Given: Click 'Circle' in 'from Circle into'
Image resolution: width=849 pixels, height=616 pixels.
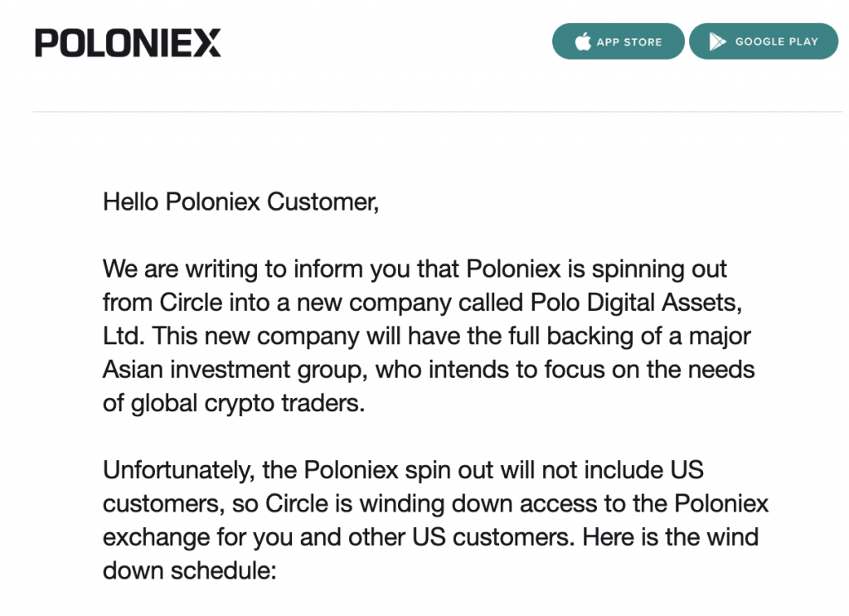Looking at the screenshot, I should (x=192, y=303).
